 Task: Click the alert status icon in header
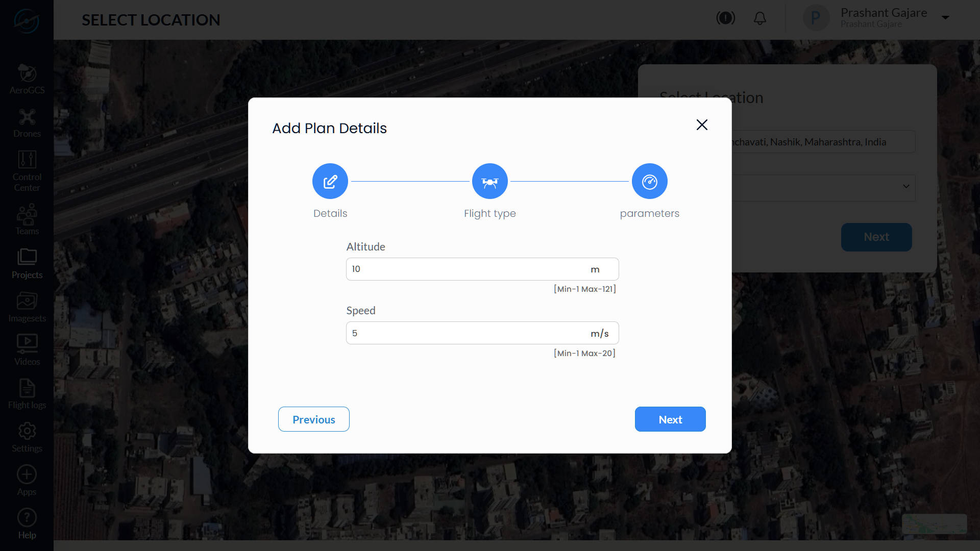[725, 18]
